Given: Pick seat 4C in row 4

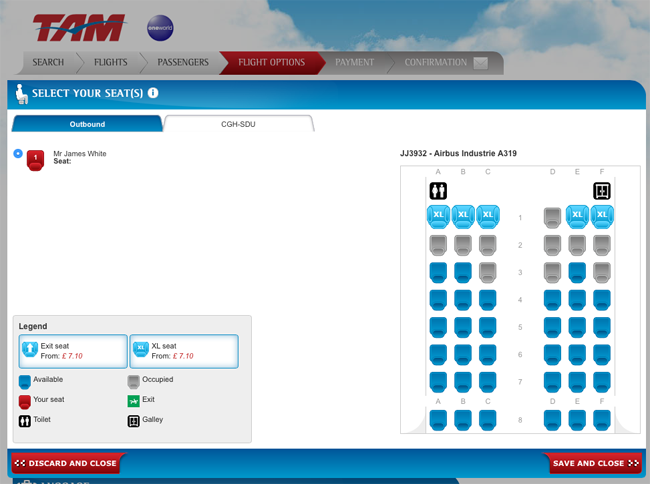Looking at the screenshot, I should click(x=488, y=300).
